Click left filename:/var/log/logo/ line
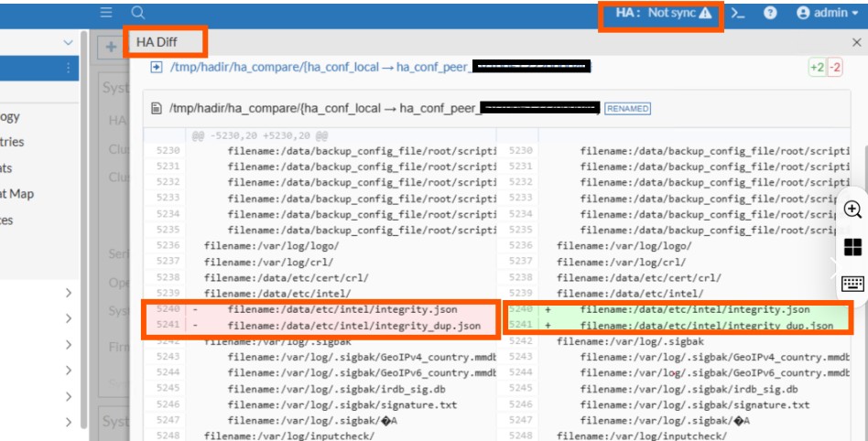 (271, 246)
